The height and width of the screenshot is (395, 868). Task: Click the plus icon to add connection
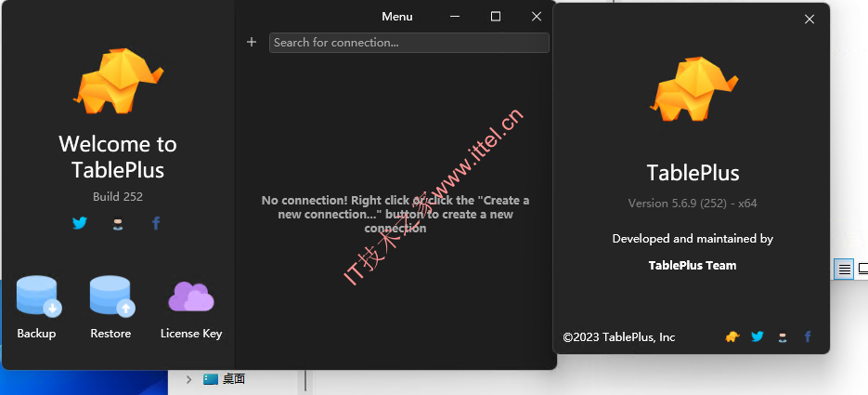[x=252, y=42]
